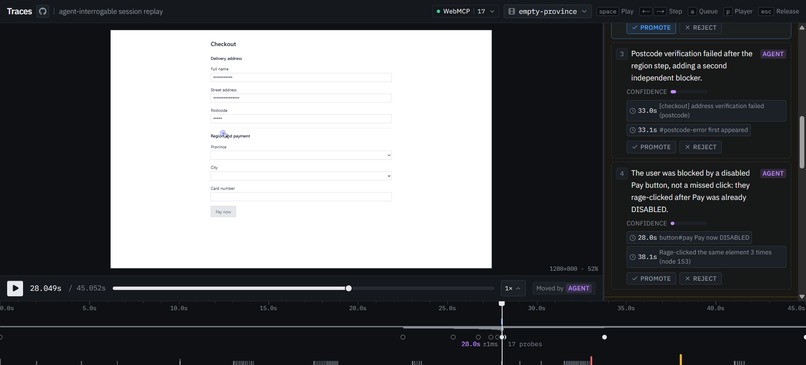
Task: Click the 17 probes label
Action: coord(525,344)
